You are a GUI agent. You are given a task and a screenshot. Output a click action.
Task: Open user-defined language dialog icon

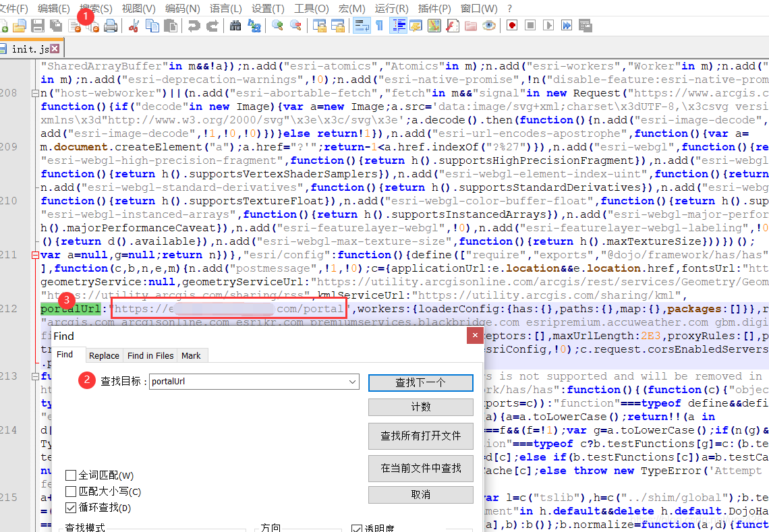416,26
